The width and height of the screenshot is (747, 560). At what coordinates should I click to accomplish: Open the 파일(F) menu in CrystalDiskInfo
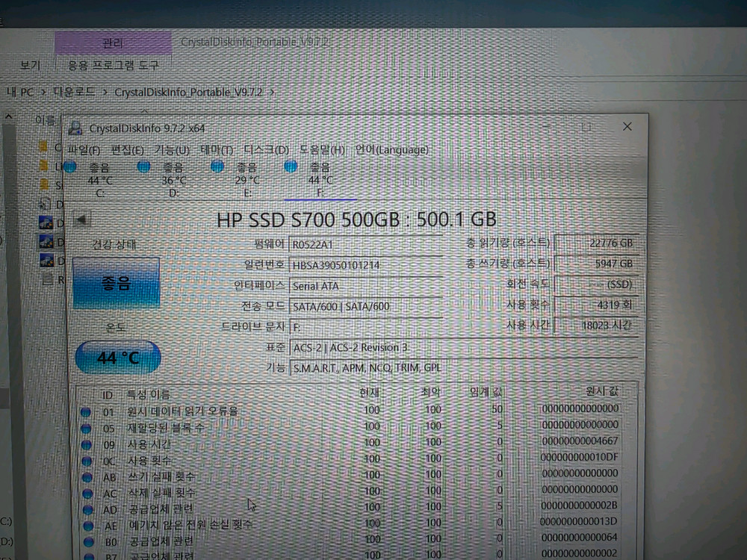tap(84, 151)
